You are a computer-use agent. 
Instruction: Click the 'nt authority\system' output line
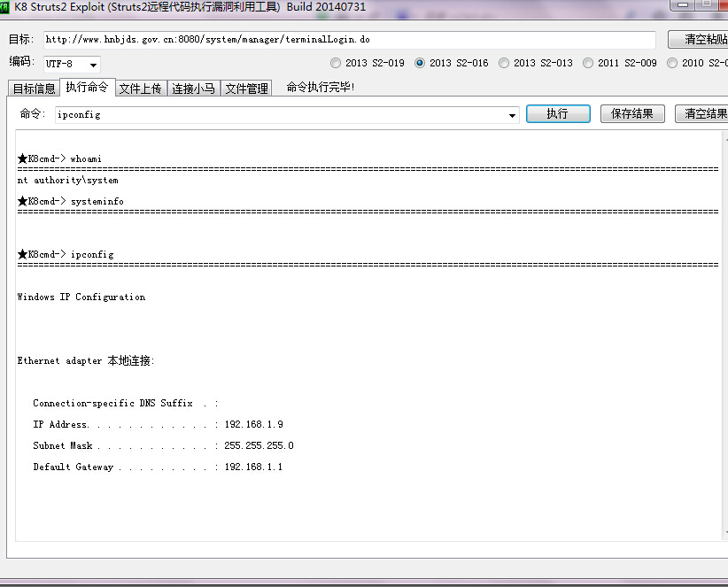pos(68,180)
